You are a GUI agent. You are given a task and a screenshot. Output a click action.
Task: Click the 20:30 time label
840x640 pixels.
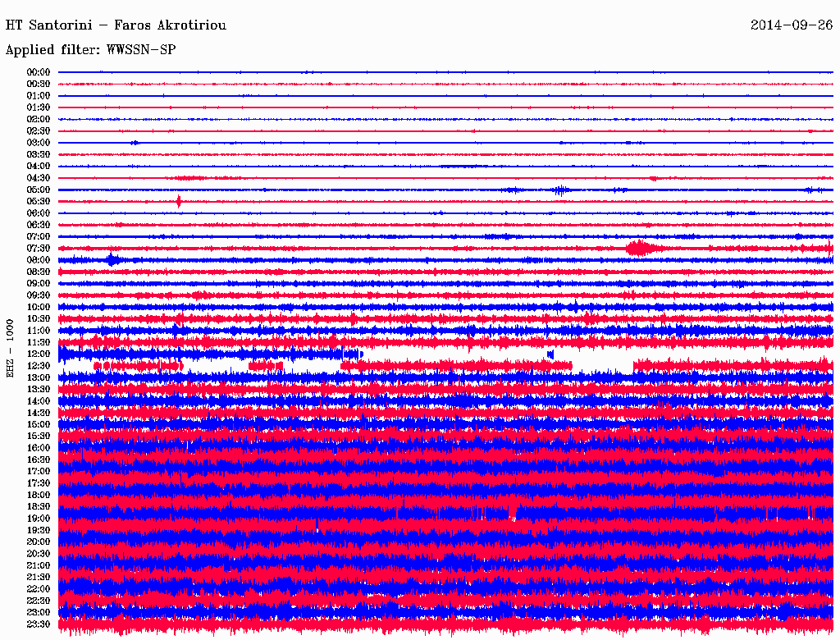tap(38, 554)
